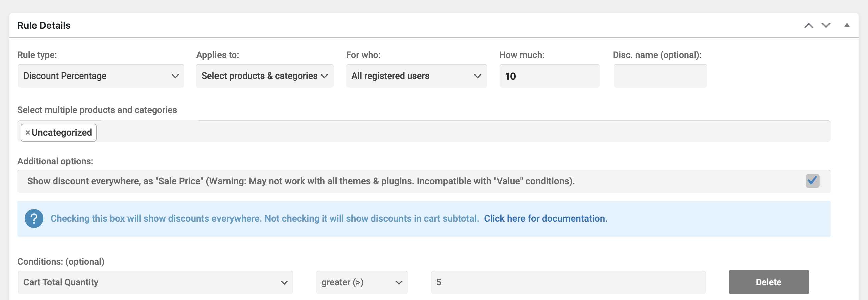Select the Uncategorized category tag
868x300 pixels.
(62, 133)
